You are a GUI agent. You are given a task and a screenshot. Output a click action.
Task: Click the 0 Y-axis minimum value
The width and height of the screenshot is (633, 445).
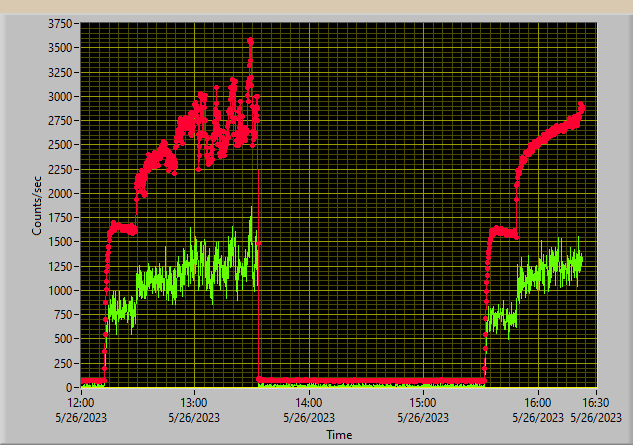pyautogui.click(x=69, y=387)
